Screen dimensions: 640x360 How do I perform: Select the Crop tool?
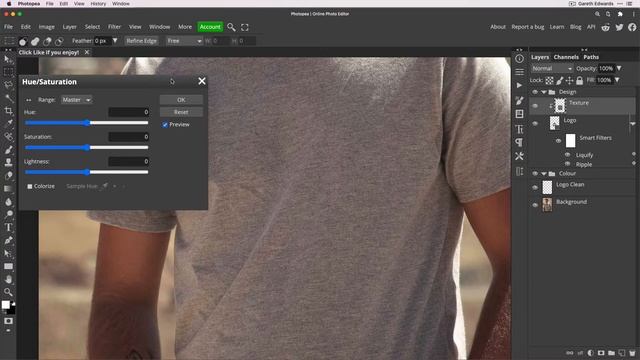8,111
